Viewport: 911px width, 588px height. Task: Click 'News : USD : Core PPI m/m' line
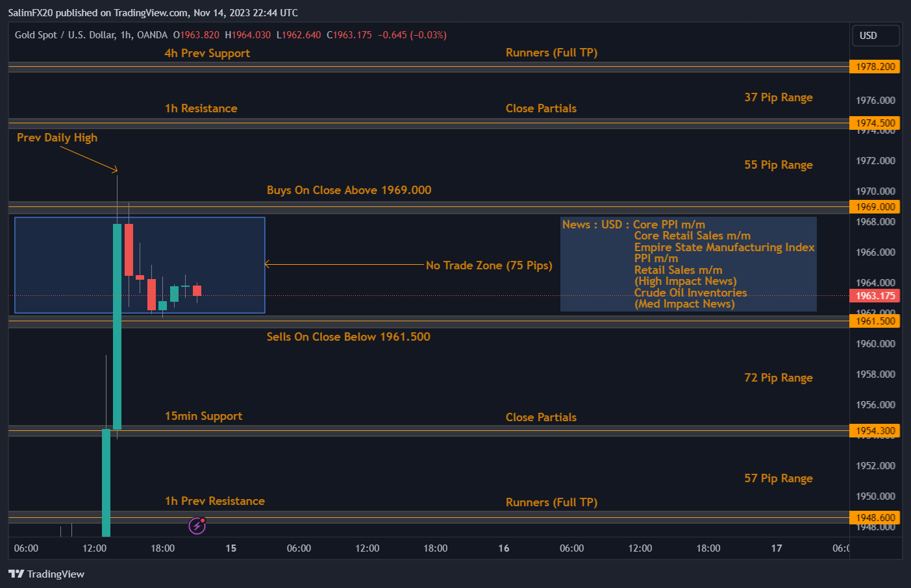click(x=634, y=225)
